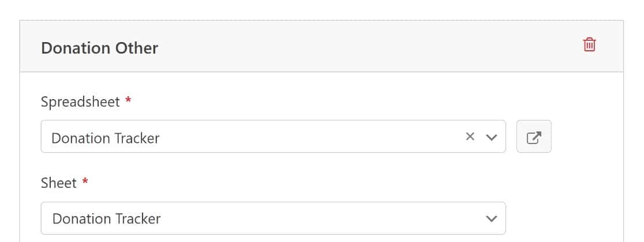
Task: Show the sheet list using the down arrow
Action: [x=492, y=218]
